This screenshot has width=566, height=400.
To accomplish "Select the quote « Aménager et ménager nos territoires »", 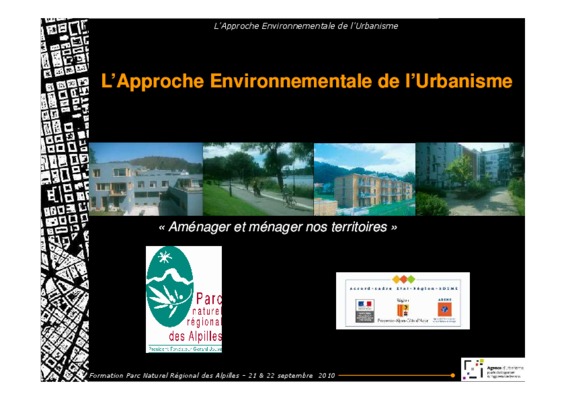I will point(278,227).
